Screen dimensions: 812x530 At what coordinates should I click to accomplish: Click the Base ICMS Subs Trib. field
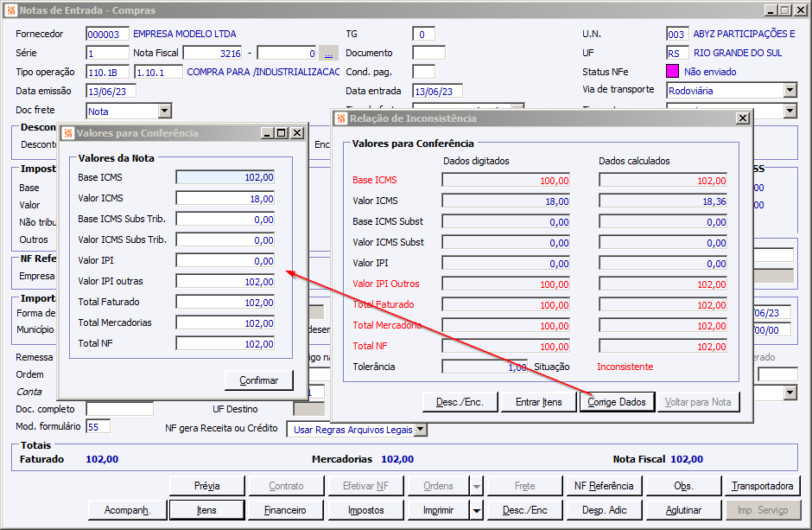tap(225, 219)
